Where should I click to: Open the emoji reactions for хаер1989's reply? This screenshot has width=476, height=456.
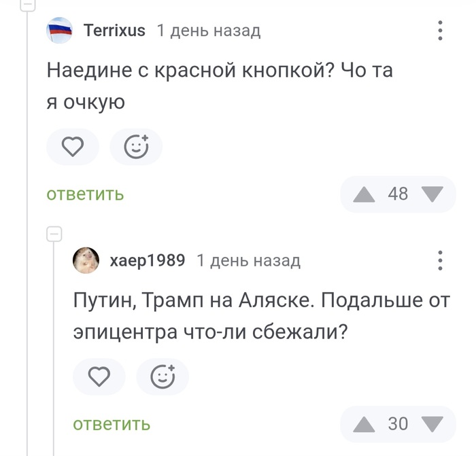[163, 376]
